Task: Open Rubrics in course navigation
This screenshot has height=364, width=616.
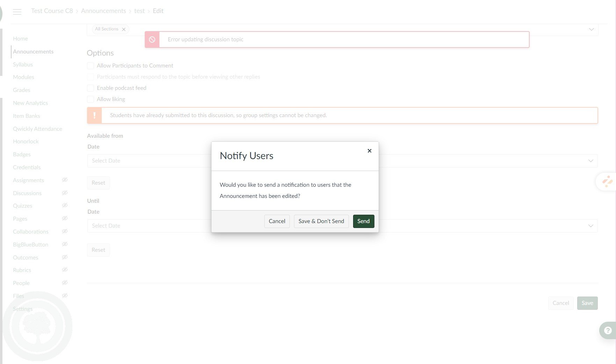Action: [22, 270]
